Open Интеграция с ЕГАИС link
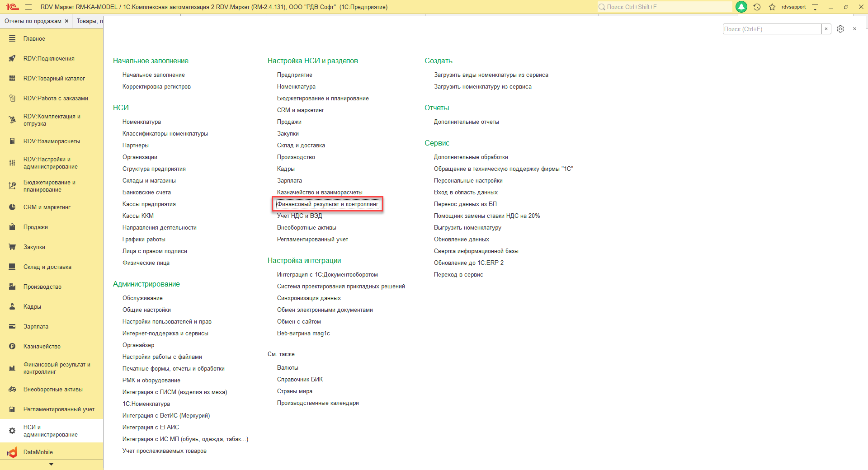The width and height of the screenshot is (868, 470). (151, 428)
